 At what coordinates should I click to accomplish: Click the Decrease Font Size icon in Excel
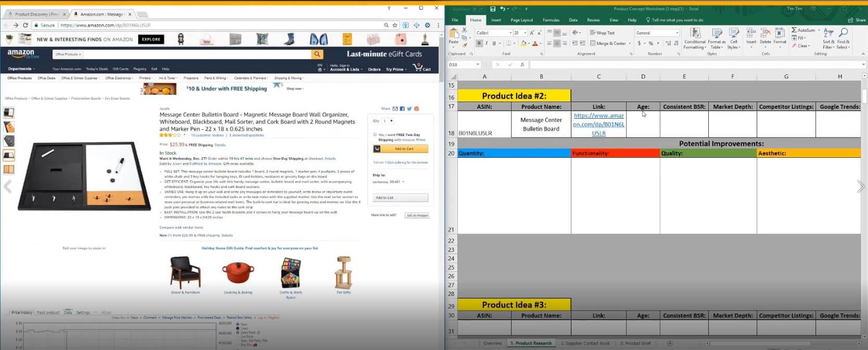pyautogui.click(x=539, y=33)
